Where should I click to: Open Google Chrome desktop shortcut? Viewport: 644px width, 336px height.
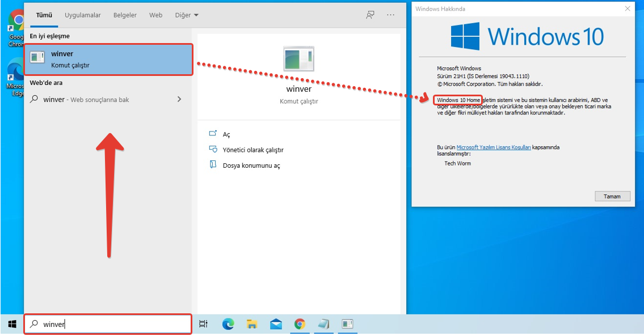click(x=16, y=28)
